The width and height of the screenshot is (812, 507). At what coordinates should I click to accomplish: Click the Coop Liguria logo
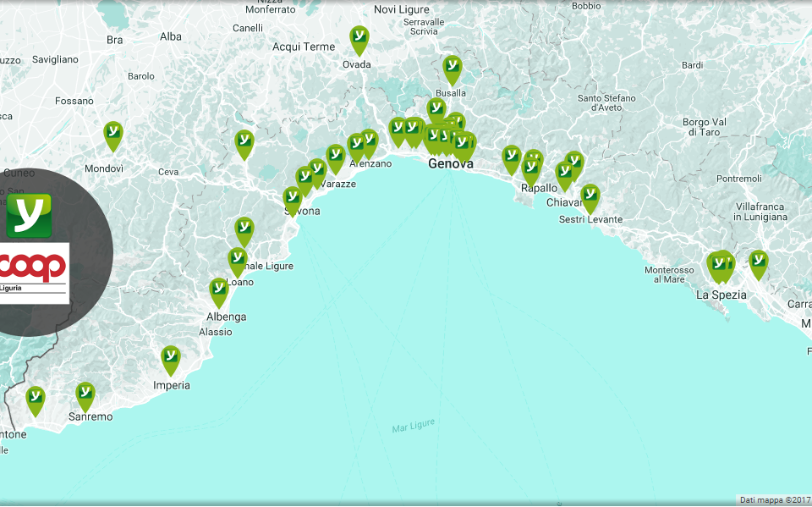click(x=34, y=269)
